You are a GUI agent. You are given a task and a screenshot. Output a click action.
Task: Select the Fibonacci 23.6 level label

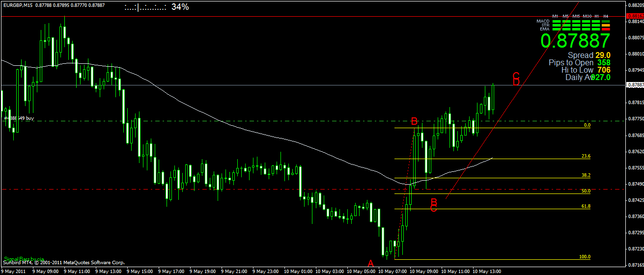click(586, 156)
